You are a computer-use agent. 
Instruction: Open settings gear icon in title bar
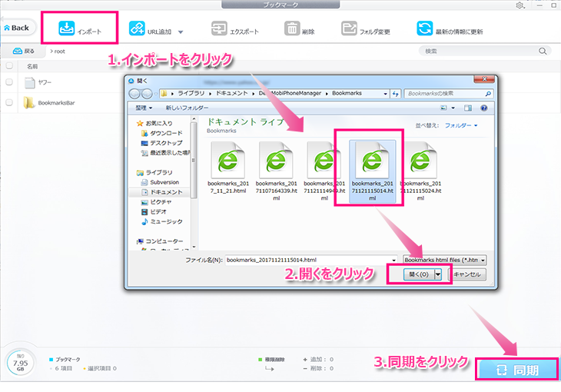click(x=522, y=5)
